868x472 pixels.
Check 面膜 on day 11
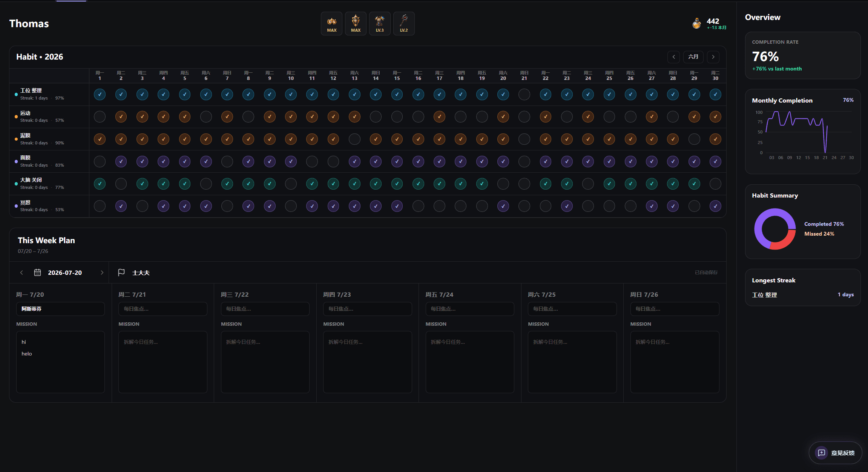click(x=312, y=161)
